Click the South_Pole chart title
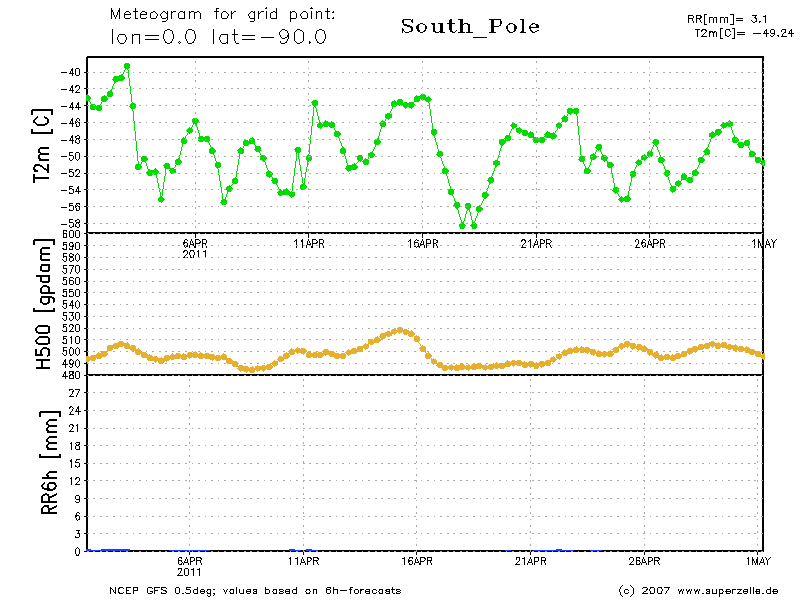Screen dimensions: 800x600 tap(470, 27)
